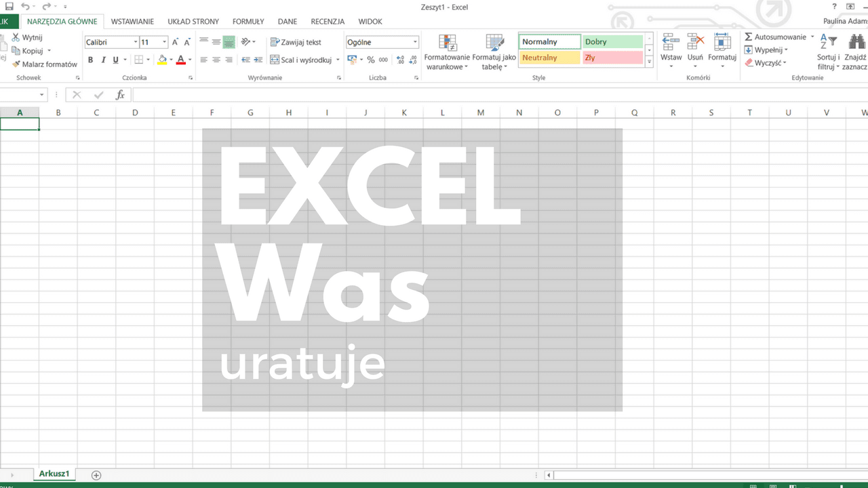The image size is (868, 488).
Task: Activate Malarz formatów format painter
Action: pos(44,64)
